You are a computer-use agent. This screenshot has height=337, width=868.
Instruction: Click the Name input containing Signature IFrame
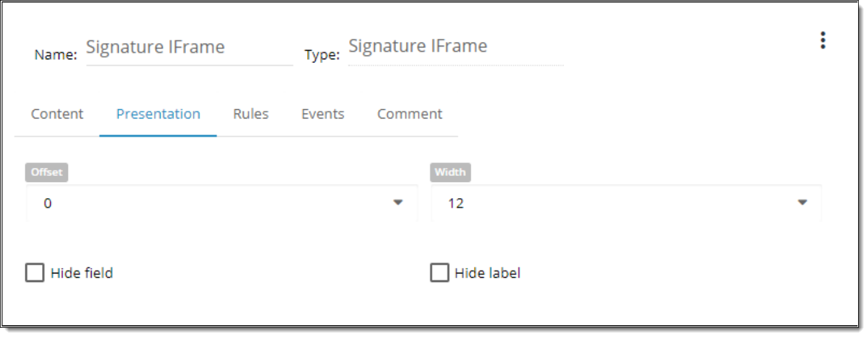[189, 48]
